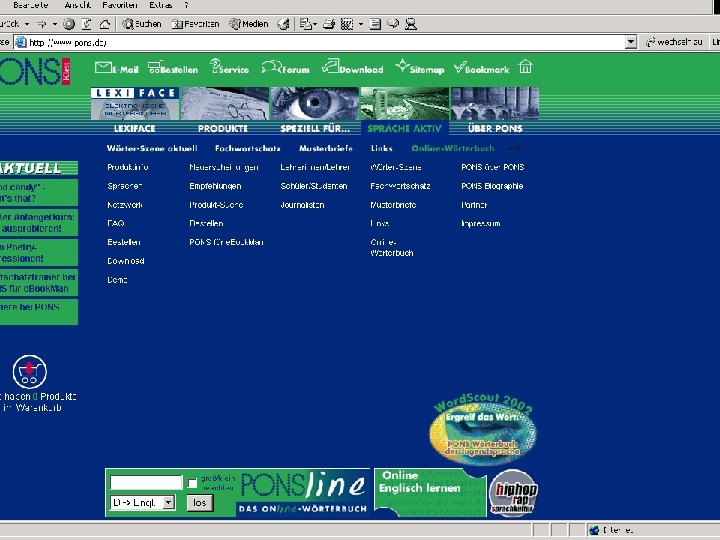Select the SPRACHE AKTIV navigation tab
The width and height of the screenshot is (720, 540).
405,129
